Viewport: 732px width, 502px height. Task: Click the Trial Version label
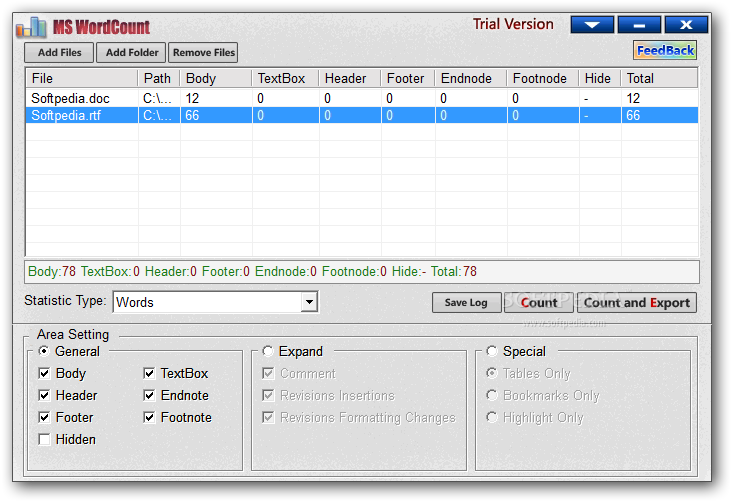coord(513,24)
